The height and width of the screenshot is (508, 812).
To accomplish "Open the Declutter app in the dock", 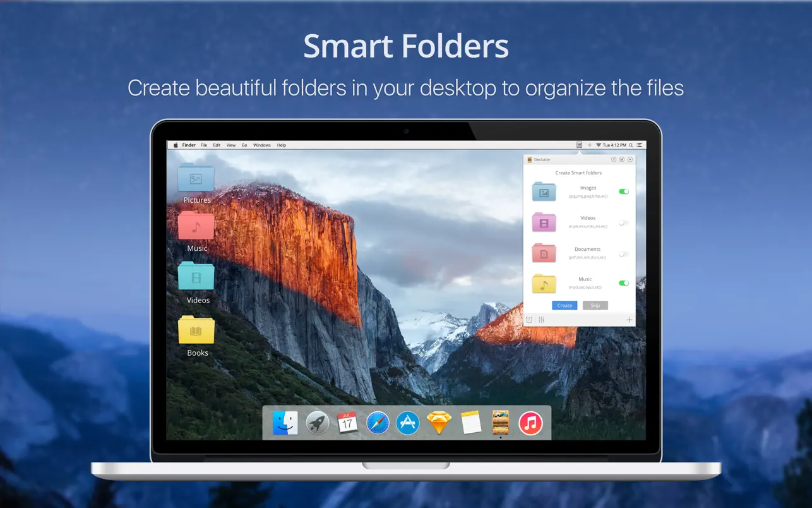I will (x=500, y=422).
